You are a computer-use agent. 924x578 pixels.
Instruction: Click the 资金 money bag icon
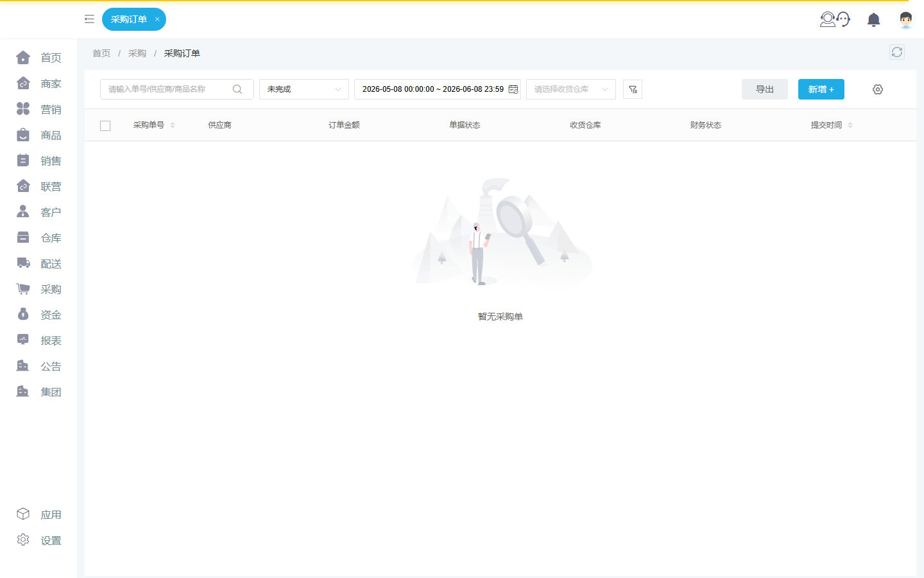[x=23, y=315]
